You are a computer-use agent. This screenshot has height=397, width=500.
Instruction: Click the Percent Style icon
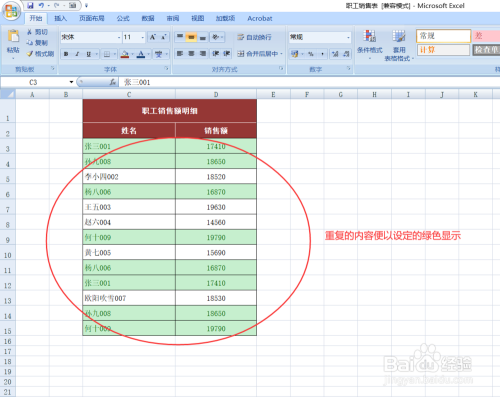tap(311, 54)
